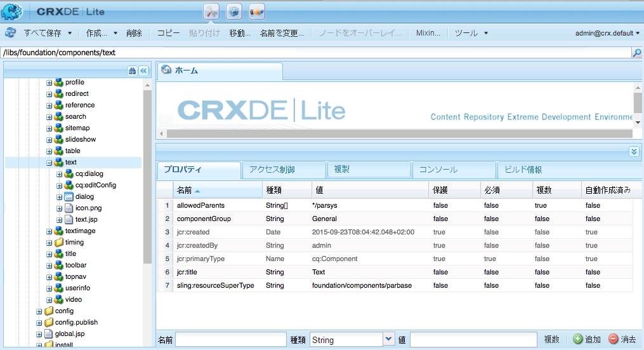
Task: Expand the config.publish tree node
Action: pos(39,323)
